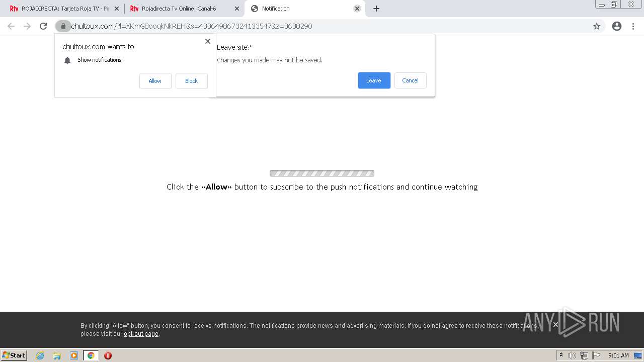This screenshot has height=362, width=644.
Task: Click the Action Center flag icon
Action: [596, 355]
